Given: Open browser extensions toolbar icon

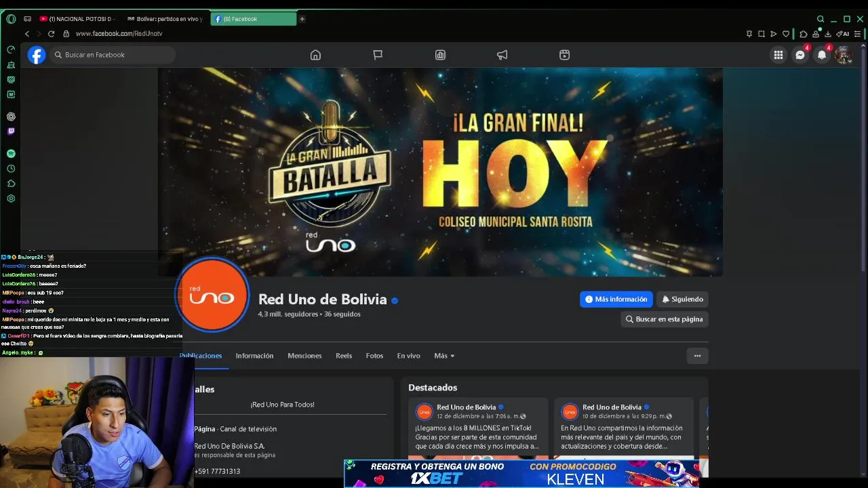Looking at the screenshot, I should tap(804, 34).
